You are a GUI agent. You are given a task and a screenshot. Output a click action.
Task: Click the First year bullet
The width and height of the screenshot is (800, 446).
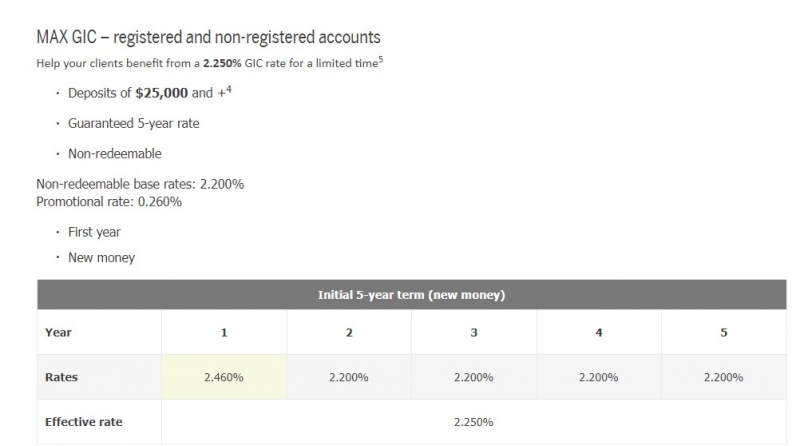tap(94, 232)
